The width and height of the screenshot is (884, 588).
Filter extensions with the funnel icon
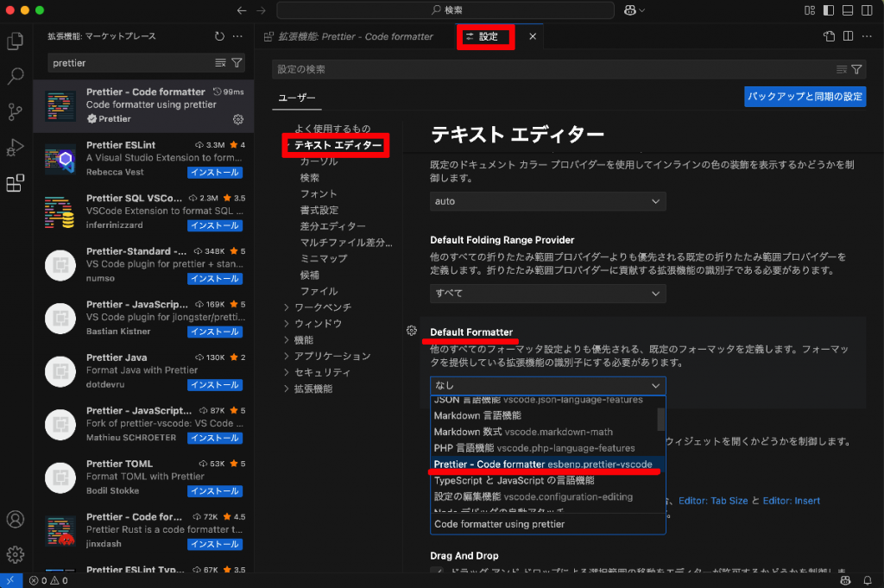[237, 62]
